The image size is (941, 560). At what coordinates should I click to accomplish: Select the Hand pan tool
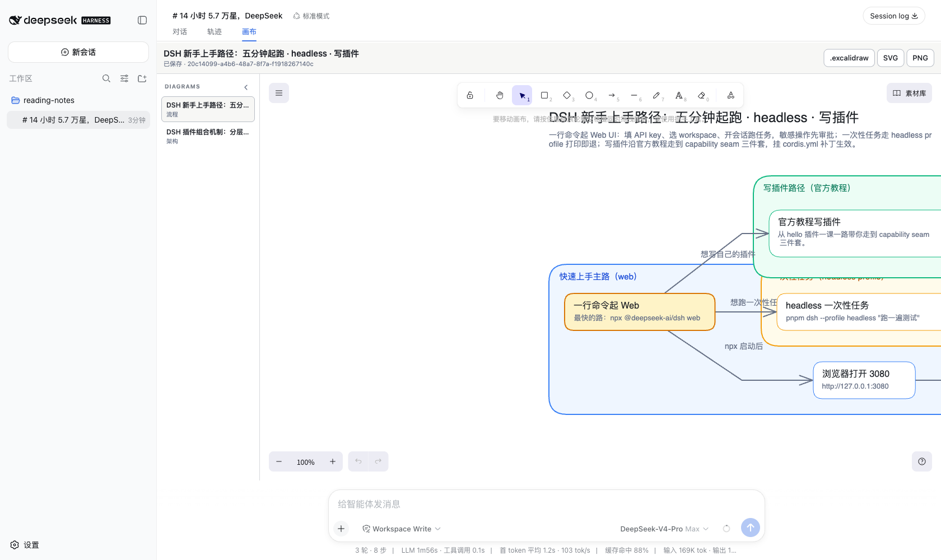pos(500,95)
